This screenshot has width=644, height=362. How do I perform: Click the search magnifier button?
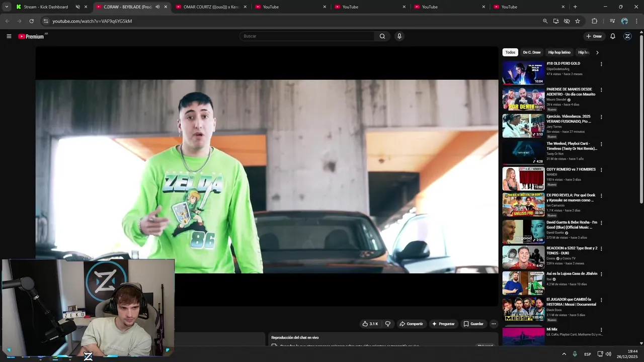click(382, 36)
